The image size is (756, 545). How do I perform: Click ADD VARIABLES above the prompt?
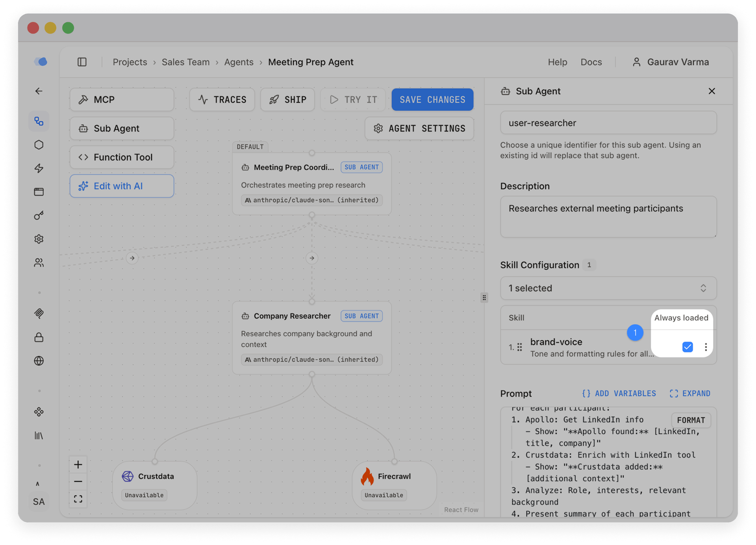pyautogui.click(x=619, y=393)
